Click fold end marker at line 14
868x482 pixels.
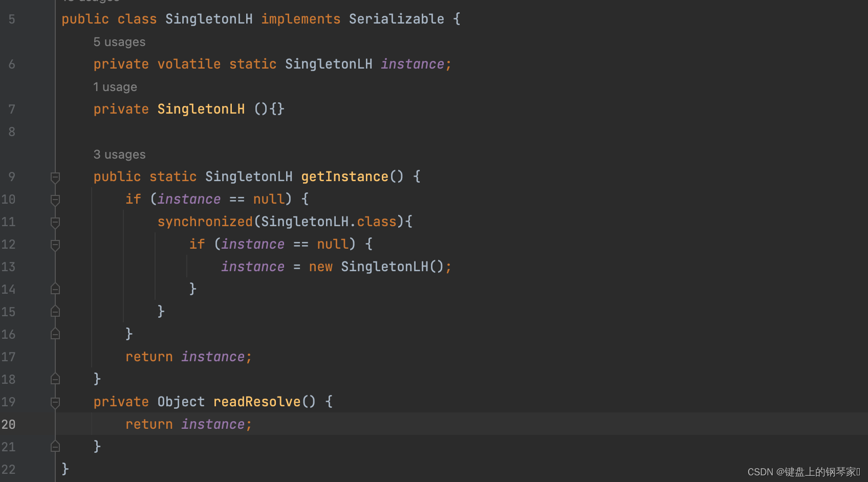click(x=55, y=289)
